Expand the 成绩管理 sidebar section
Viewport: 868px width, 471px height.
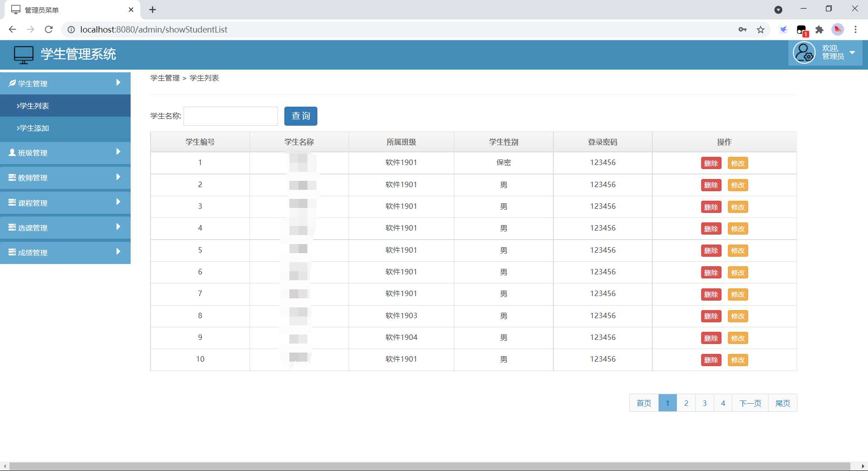65,252
